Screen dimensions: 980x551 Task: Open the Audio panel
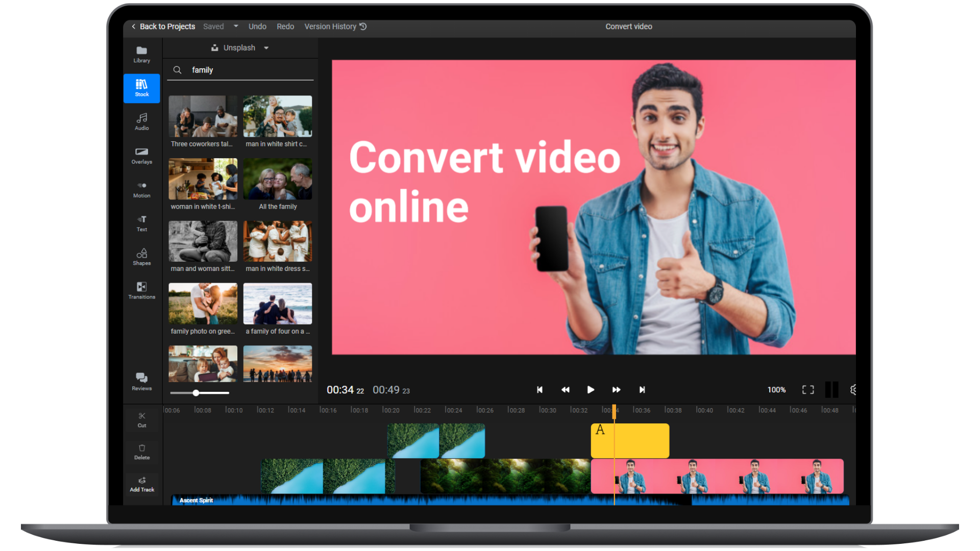(x=141, y=122)
